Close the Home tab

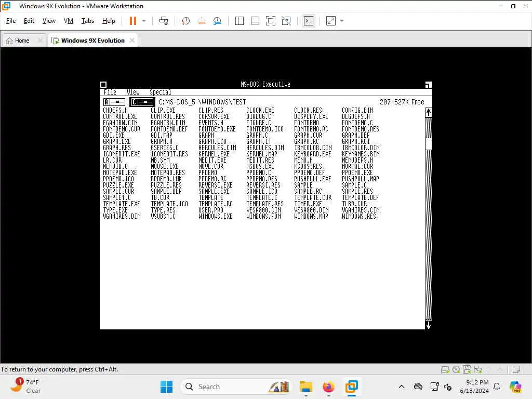pos(40,41)
